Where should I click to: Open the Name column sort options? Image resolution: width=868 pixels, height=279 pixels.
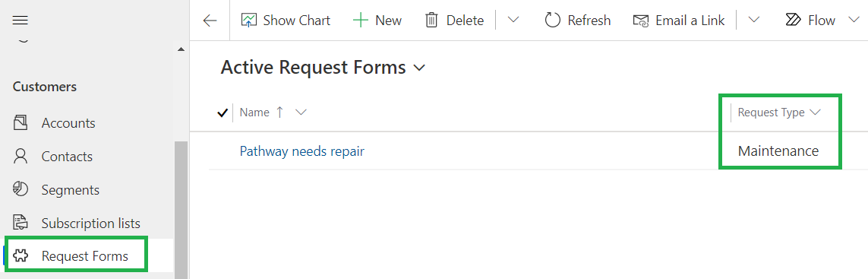click(301, 113)
